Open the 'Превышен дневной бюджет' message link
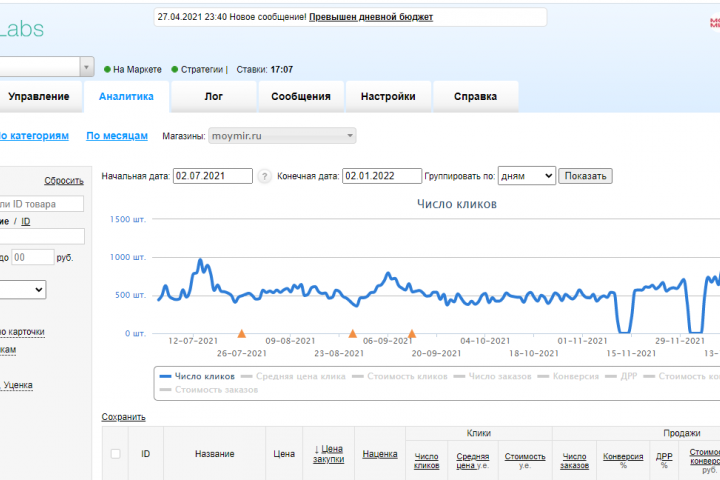This screenshot has height=480, width=720. (371, 17)
